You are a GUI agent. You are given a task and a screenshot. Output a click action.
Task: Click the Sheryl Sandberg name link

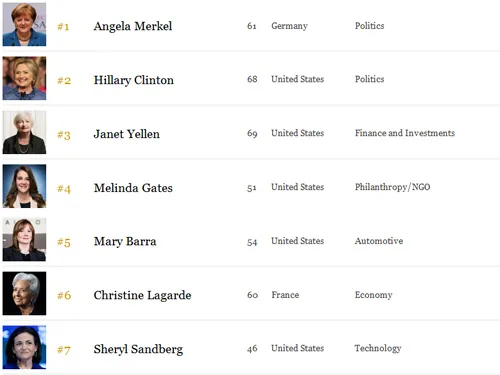point(138,349)
